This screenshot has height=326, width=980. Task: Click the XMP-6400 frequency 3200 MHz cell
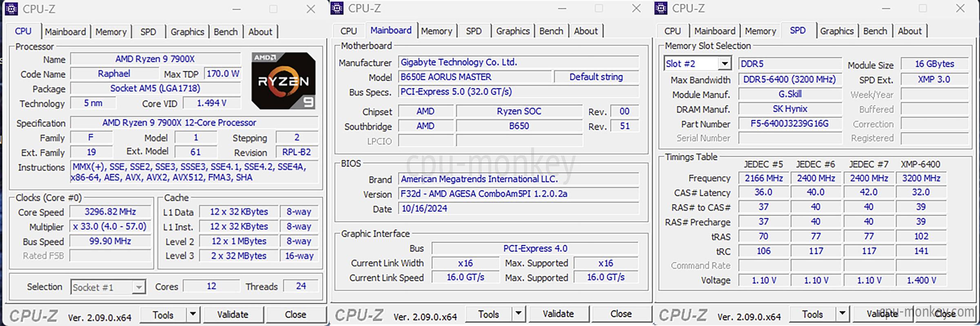(x=921, y=178)
